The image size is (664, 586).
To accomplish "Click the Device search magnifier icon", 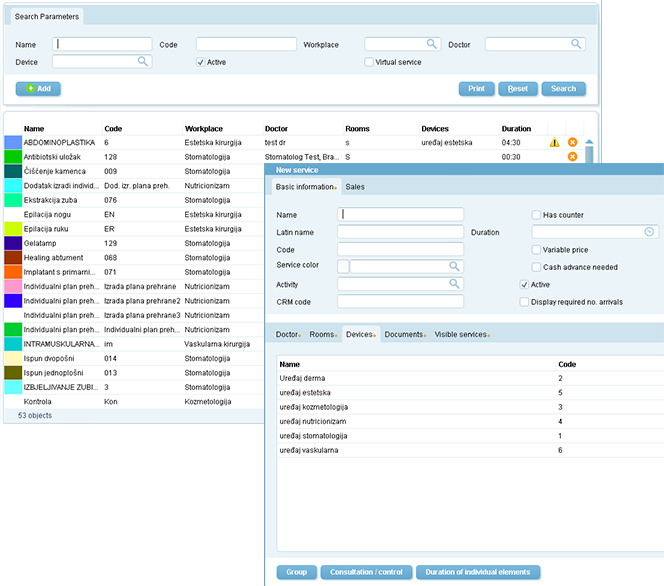I will (x=142, y=61).
